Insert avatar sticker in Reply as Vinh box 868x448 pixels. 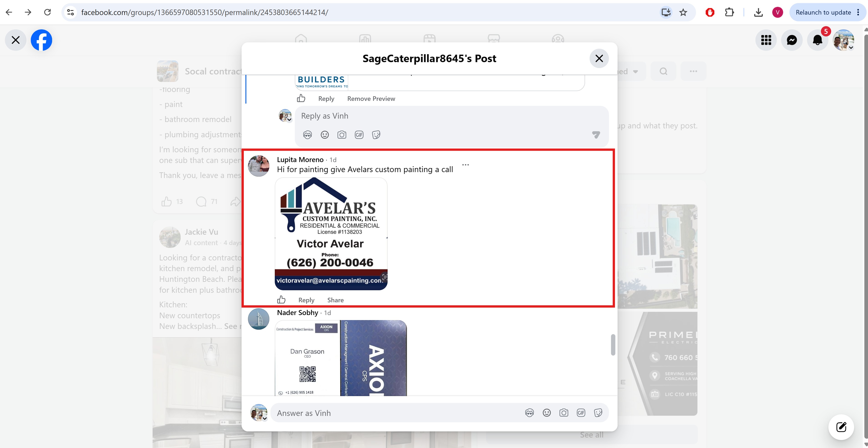tap(307, 135)
